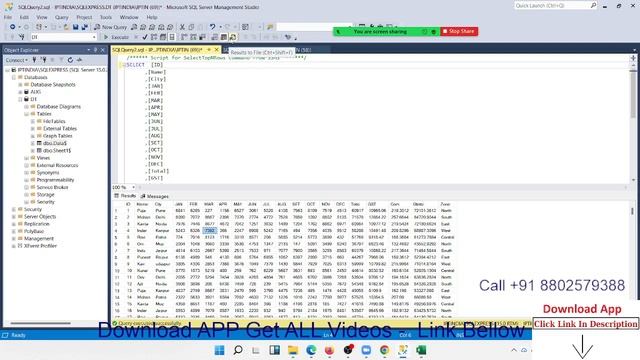Select the Programmability folder
The height and width of the screenshot is (360, 640).
[x=55, y=180]
